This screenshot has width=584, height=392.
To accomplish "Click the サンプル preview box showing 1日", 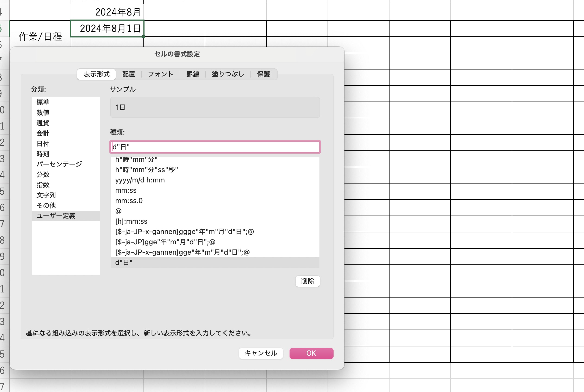I will click(x=215, y=107).
